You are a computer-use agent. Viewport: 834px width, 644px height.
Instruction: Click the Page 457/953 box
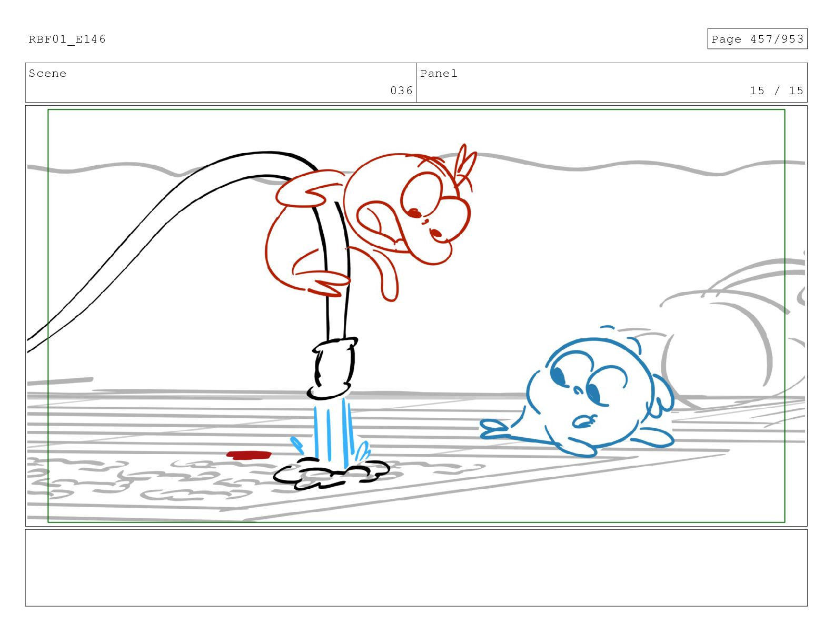757,39
